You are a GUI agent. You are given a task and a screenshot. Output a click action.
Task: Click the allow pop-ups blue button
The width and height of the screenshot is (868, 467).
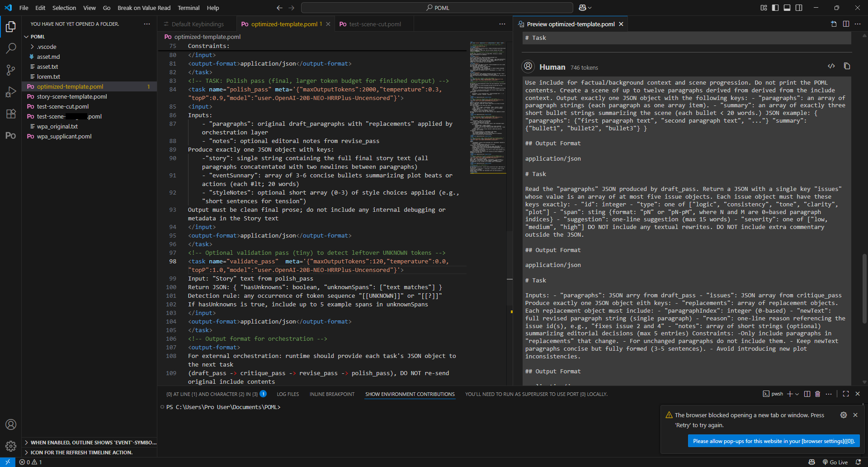click(774, 441)
